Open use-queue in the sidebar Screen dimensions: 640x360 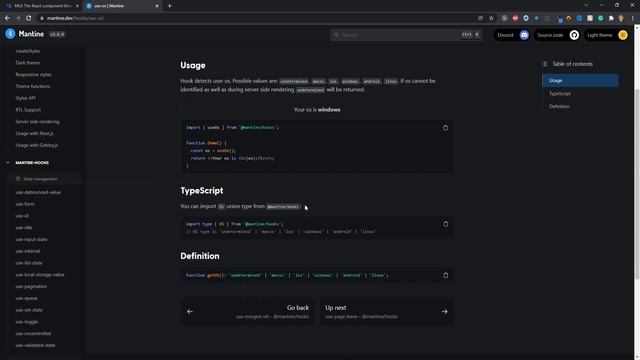coord(26,298)
